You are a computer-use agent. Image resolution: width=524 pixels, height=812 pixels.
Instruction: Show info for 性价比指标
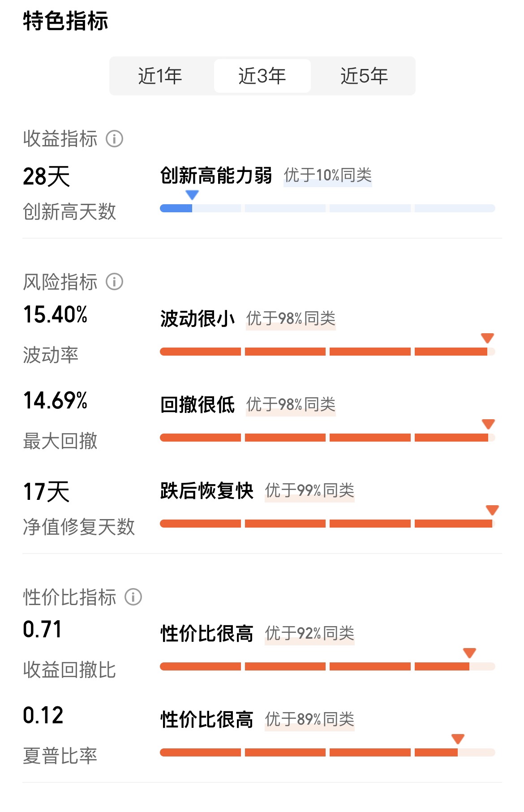click(x=133, y=597)
